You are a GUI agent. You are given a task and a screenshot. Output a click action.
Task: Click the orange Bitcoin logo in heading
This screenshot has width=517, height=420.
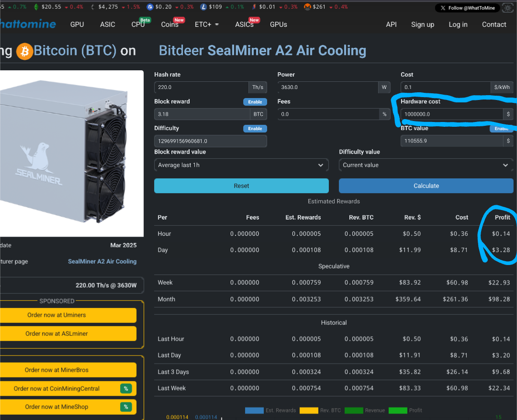click(x=24, y=51)
